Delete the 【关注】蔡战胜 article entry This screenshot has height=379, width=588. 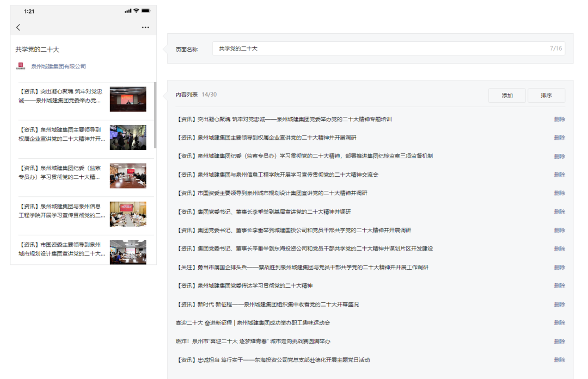pos(559,267)
